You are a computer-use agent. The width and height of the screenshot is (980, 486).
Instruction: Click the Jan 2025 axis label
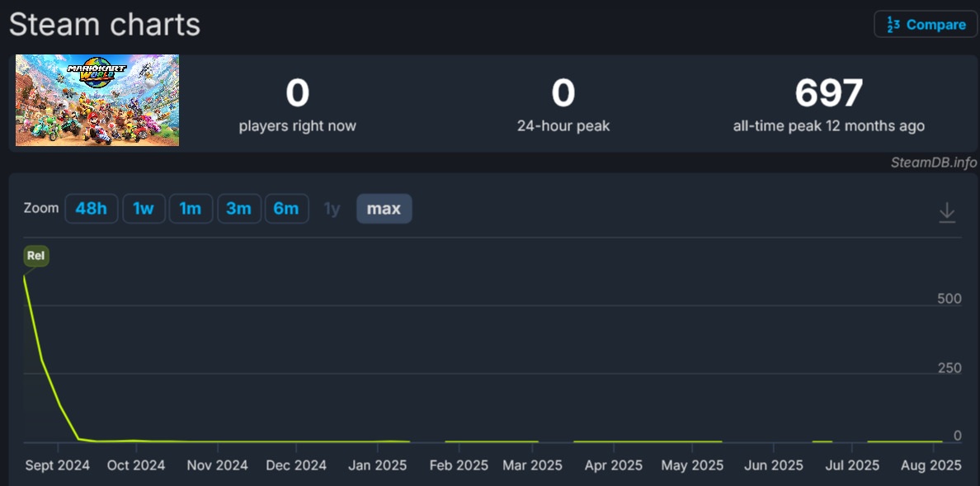point(378,465)
